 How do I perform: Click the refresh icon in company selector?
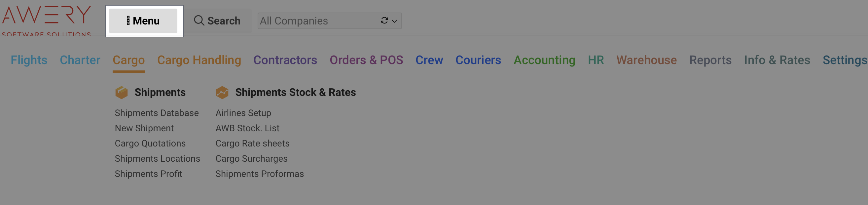pos(384,20)
